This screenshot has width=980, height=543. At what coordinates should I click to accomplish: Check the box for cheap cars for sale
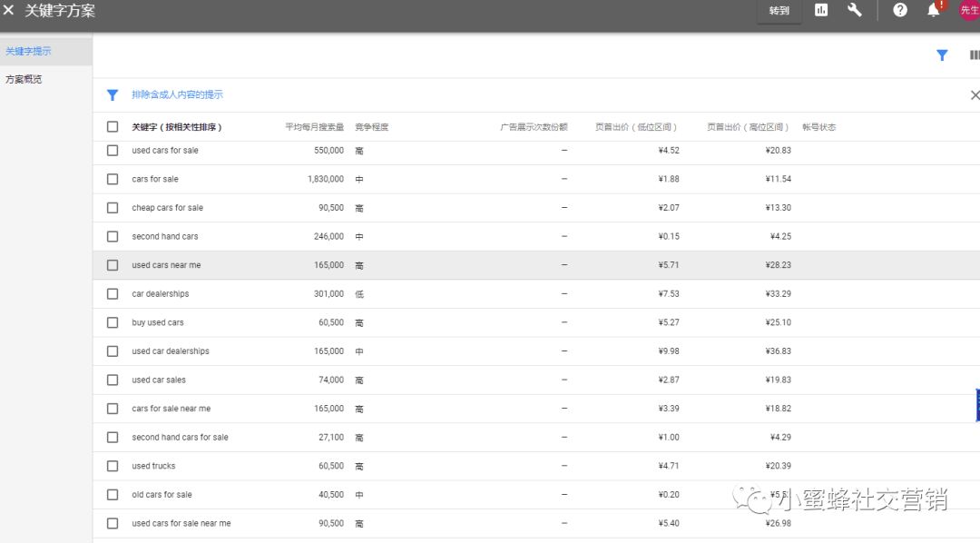(113, 208)
